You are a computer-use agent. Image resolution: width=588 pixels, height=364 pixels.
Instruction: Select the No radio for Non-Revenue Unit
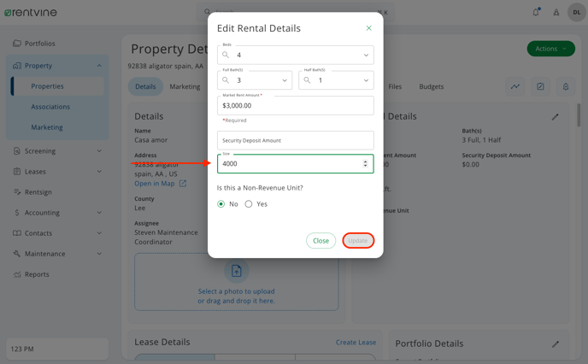[x=220, y=204]
